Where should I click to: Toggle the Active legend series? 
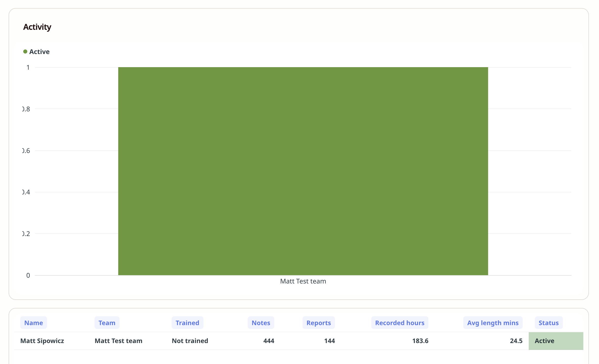point(39,52)
